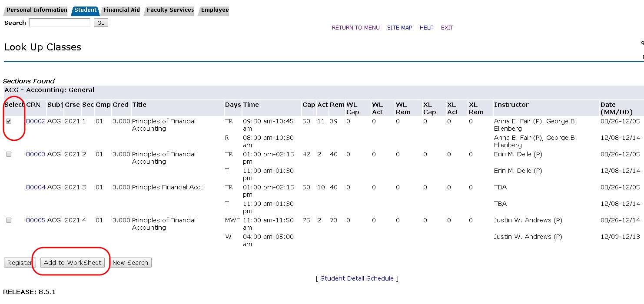
Task: Start a New Search
Action: (130, 263)
